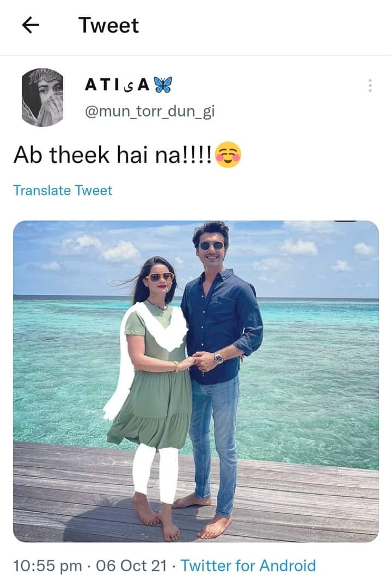Go back using the left arrow icon
The image size is (392, 580).
click(x=30, y=26)
